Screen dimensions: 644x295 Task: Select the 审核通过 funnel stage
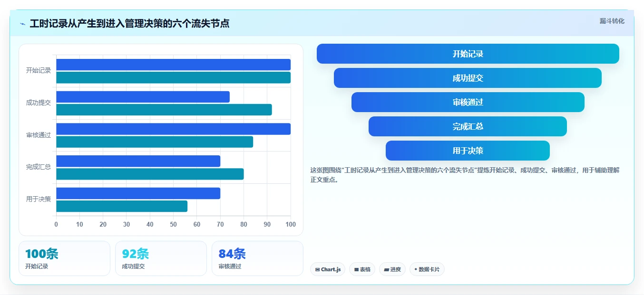pos(468,102)
